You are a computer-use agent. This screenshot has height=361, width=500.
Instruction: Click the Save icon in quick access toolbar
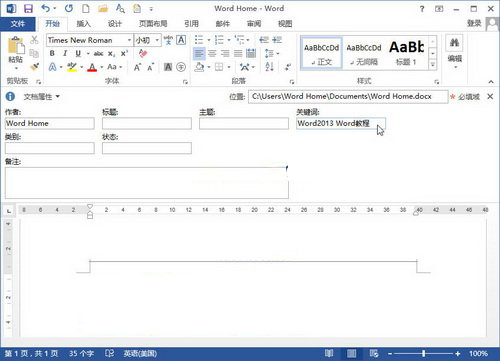tap(28, 9)
